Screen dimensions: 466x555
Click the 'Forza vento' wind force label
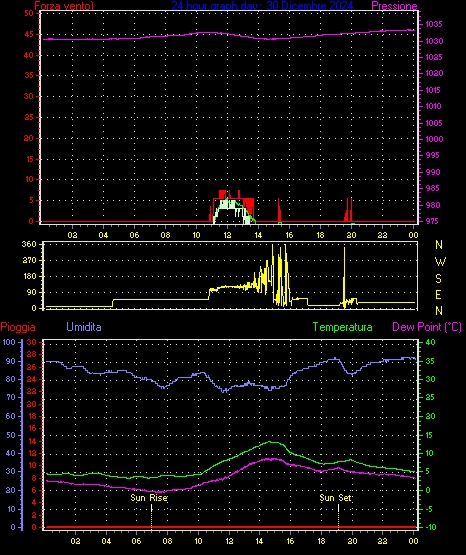tap(64, 5)
